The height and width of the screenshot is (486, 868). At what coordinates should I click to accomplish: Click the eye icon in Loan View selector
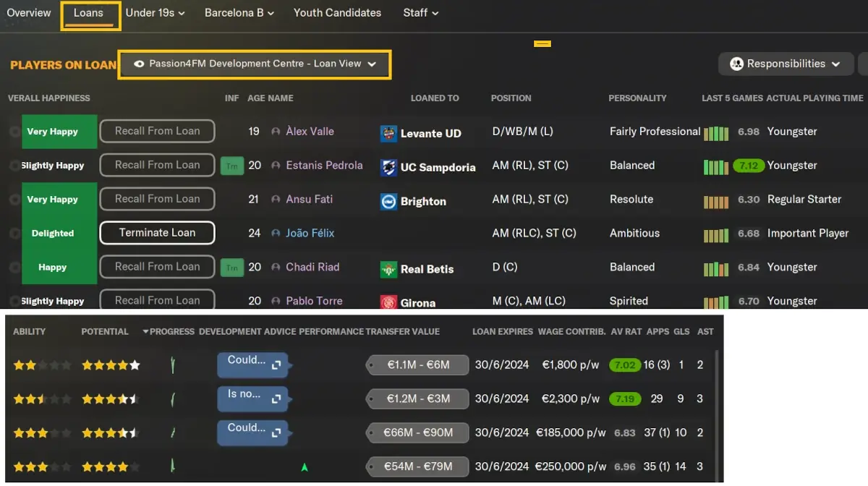point(139,64)
